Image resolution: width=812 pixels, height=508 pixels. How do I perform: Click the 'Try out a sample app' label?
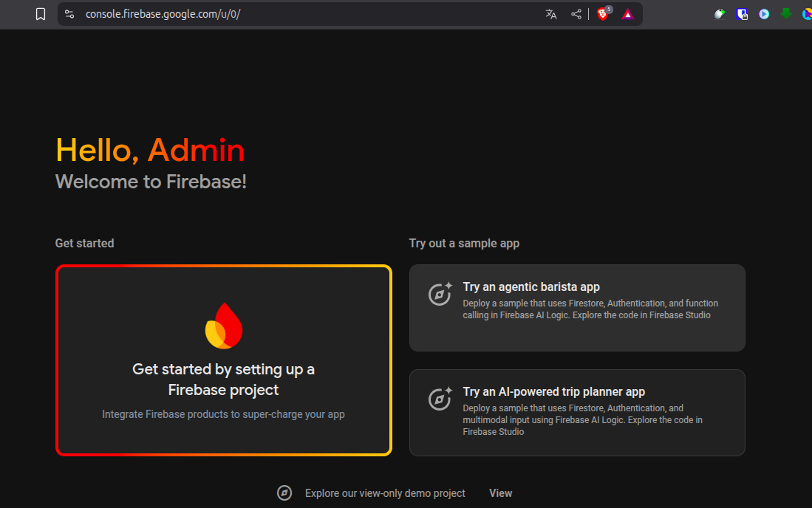(x=464, y=243)
